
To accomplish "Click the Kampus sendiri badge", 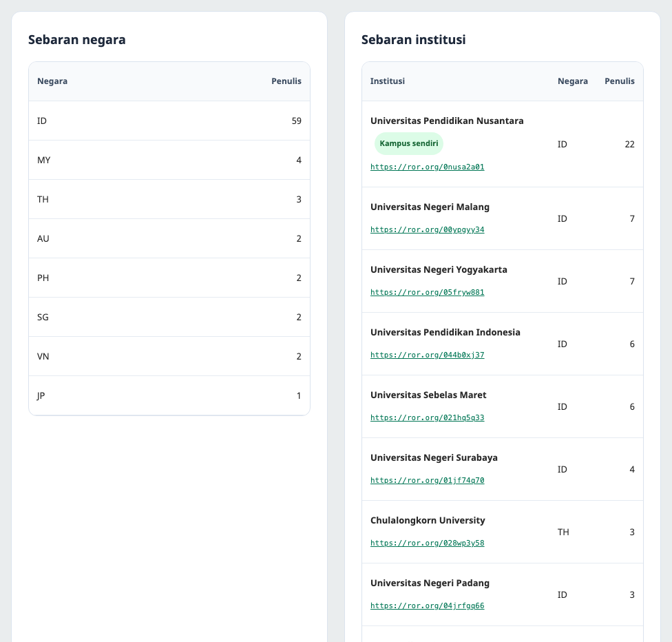I will 409,143.
